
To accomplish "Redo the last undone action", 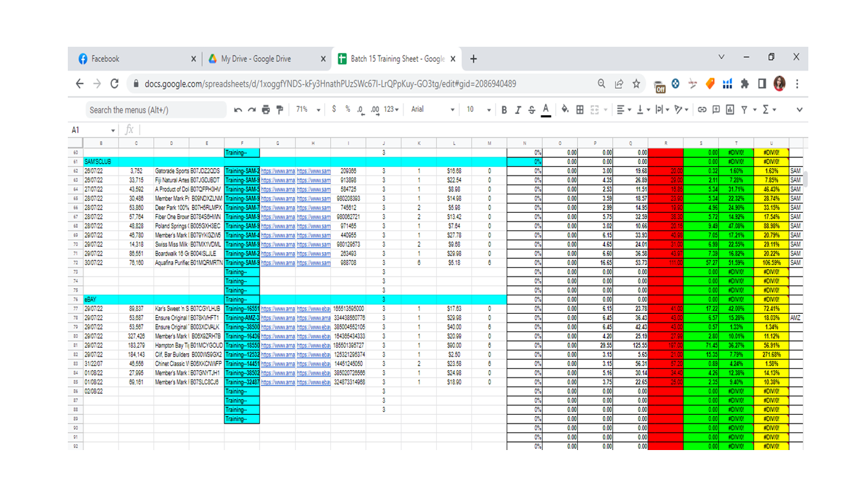I will 252,110.
